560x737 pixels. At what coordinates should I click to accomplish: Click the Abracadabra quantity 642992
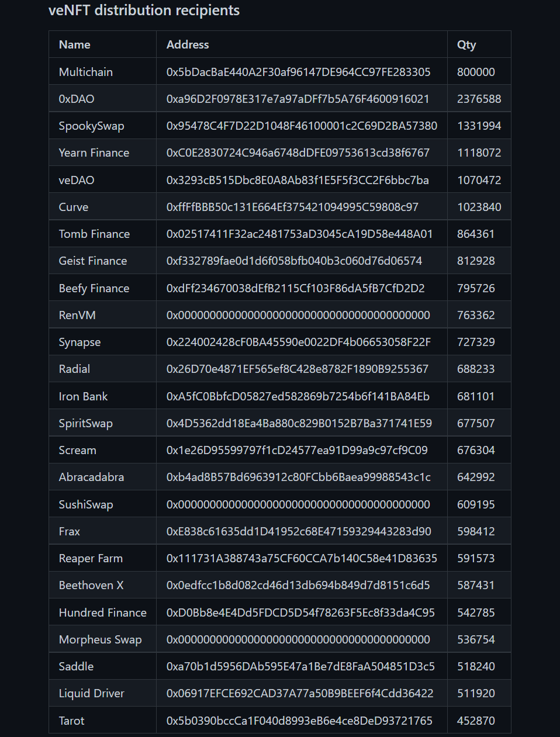[x=476, y=477]
